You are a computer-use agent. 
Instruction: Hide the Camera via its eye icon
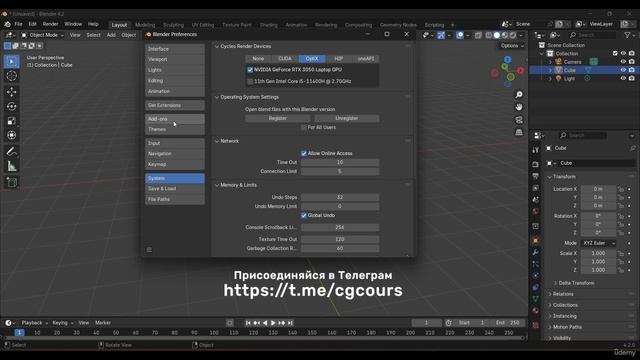(x=623, y=62)
